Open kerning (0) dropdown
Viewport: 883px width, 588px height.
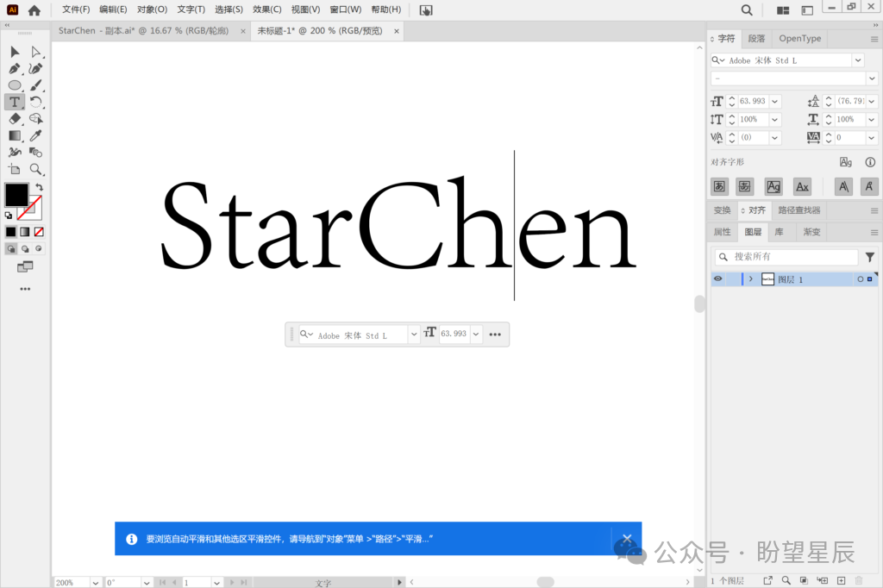(x=775, y=137)
